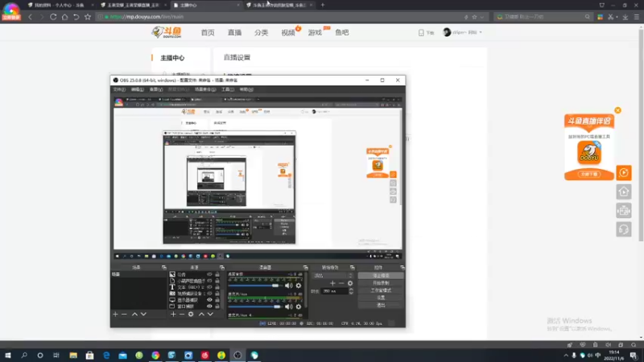Viewport: 644px width, 362px height.
Task: Pop out the Sources dock panel
Action: point(222,268)
